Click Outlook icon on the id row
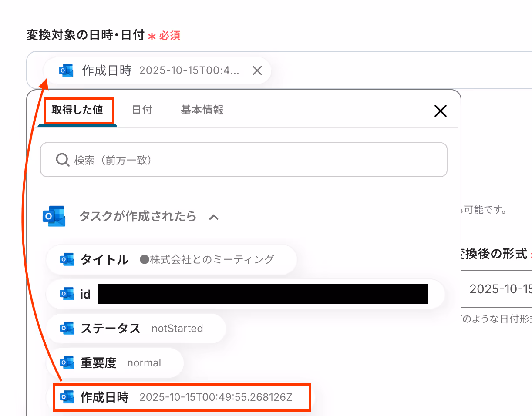This screenshot has height=416, width=532. pyautogui.click(x=67, y=294)
